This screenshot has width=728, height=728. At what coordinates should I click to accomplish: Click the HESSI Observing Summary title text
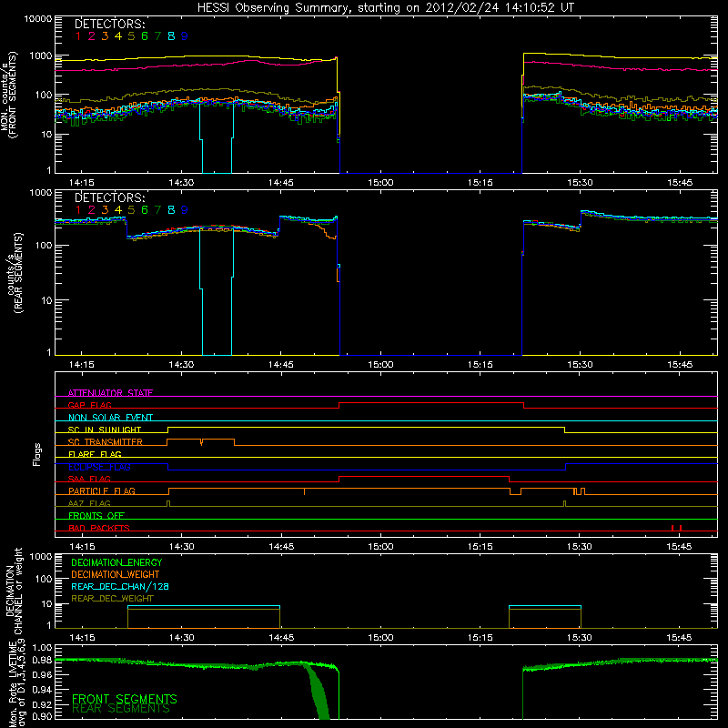385,8
